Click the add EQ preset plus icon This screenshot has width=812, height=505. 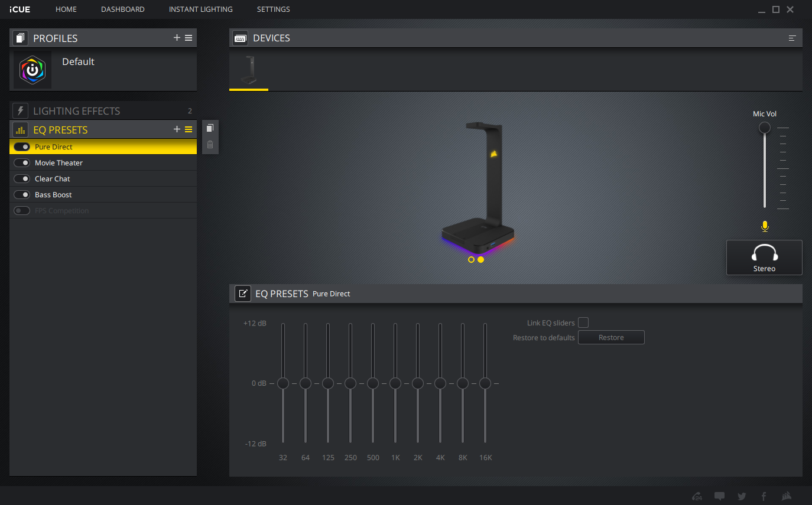click(x=177, y=129)
